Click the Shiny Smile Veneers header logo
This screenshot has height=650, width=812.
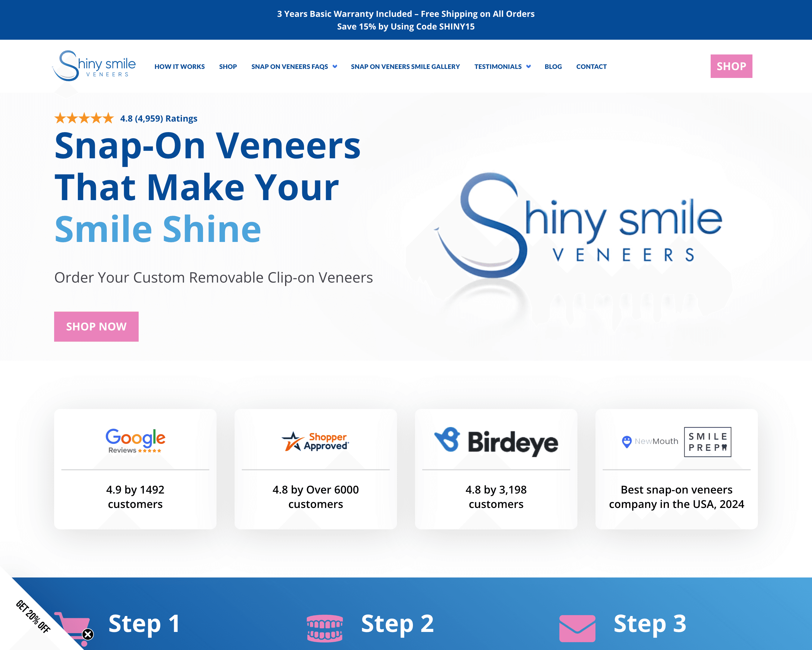[x=94, y=66]
